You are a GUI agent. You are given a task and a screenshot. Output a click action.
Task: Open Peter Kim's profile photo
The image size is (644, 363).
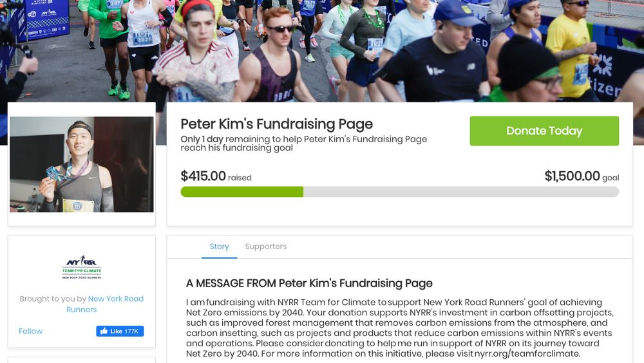pyautogui.click(x=82, y=164)
